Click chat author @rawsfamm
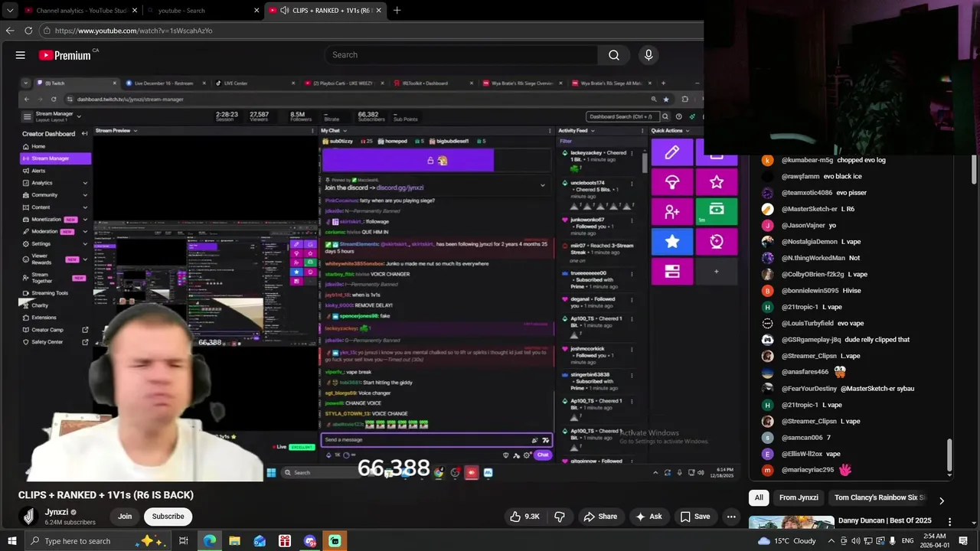Viewport: 980px width, 551px height. pyautogui.click(x=800, y=176)
